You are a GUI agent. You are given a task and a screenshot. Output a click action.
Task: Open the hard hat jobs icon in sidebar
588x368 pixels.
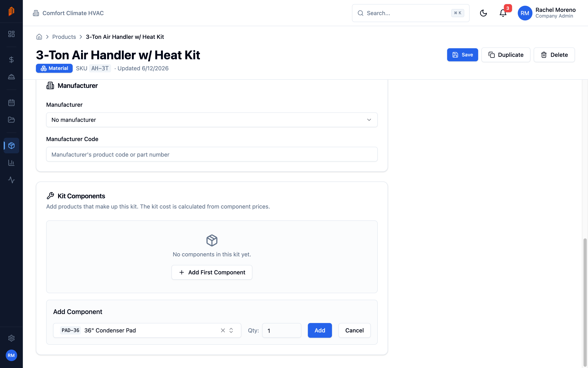click(x=11, y=77)
